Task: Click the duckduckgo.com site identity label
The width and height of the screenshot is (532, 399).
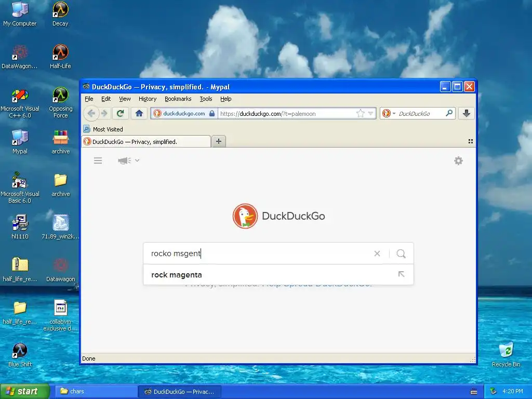Action: 184,113
